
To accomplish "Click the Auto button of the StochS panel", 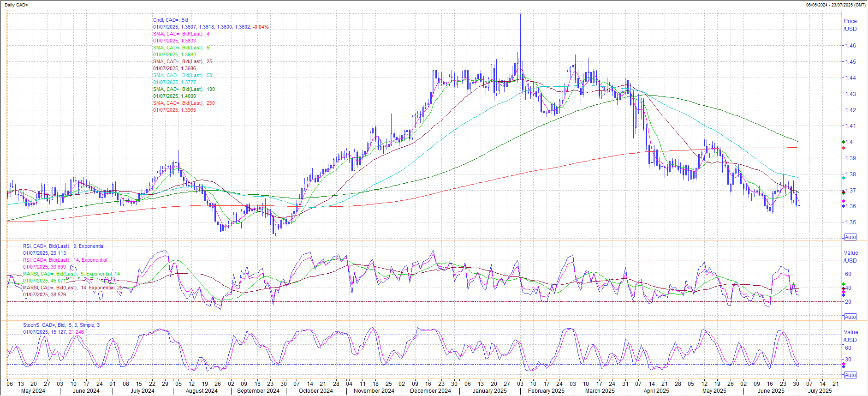I will tap(850, 375).
